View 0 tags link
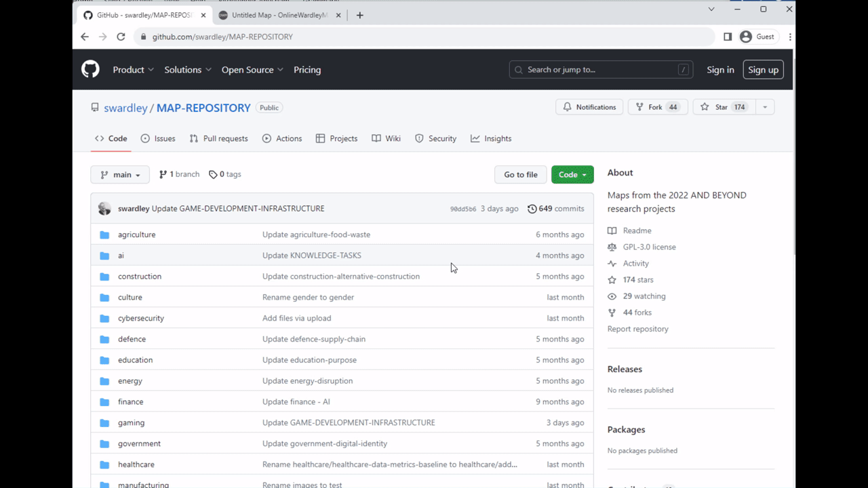This screenshot has height=488, width=868. (x=225, y=174)
